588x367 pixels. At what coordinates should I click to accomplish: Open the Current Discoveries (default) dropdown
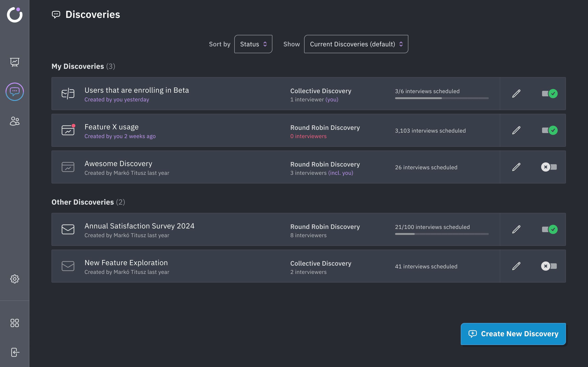click(356, 44)
